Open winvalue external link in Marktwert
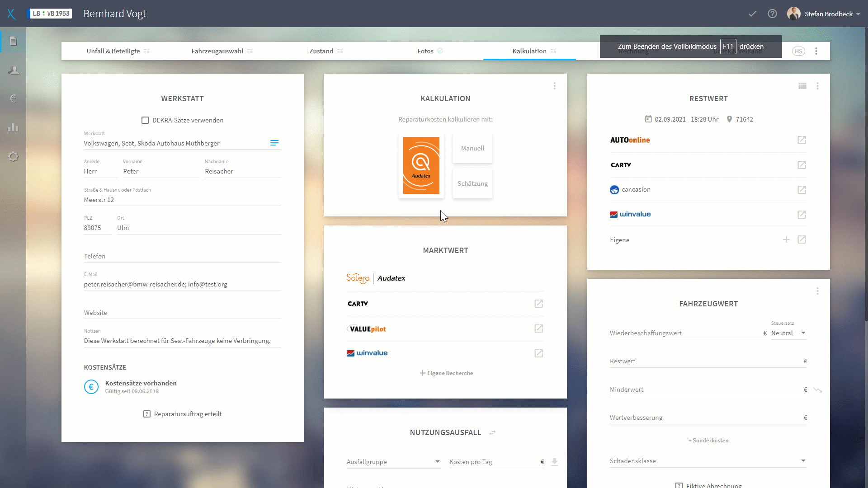The height and width of the screenshot is (488, 868). 538,353
